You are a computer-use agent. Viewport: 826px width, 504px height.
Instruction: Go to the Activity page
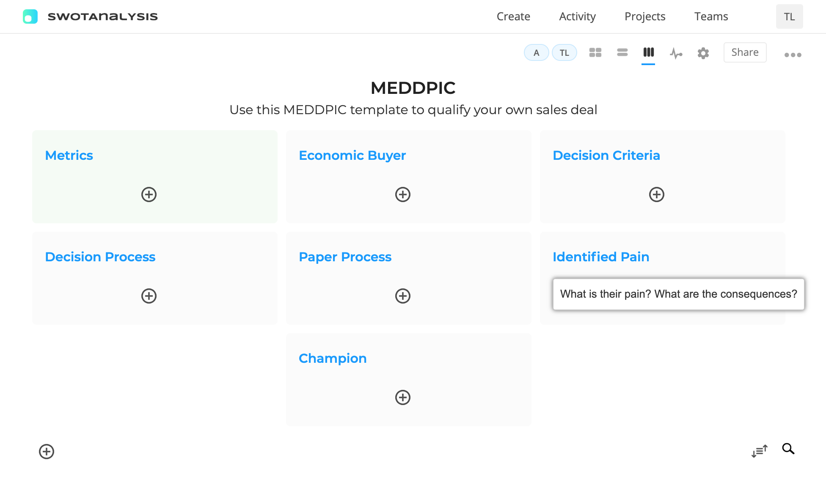click(577, 16)
